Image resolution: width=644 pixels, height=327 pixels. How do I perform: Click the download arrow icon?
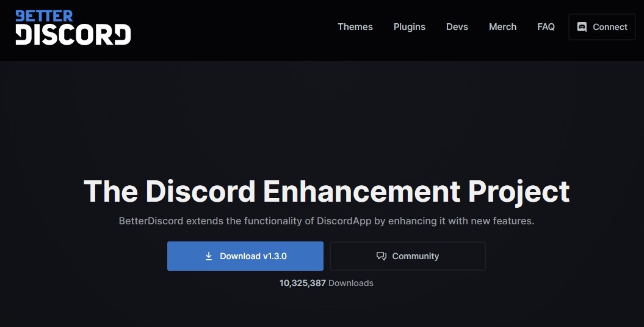tap(209, 256)
